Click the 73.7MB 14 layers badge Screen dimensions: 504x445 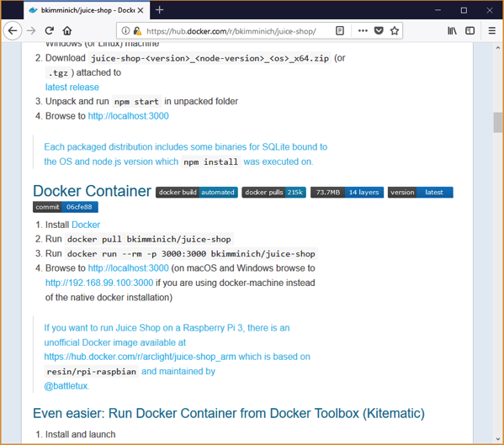point(347,193)
